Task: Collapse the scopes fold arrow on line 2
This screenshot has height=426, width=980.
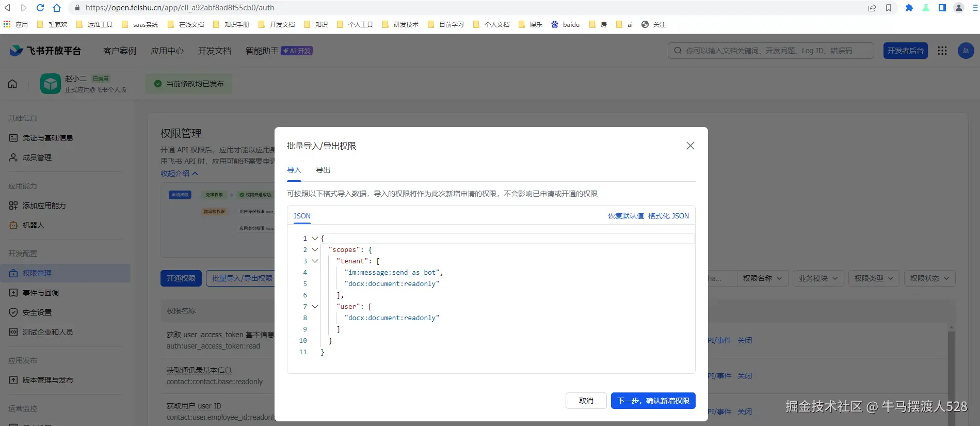Action: click(x=315, y=249)
